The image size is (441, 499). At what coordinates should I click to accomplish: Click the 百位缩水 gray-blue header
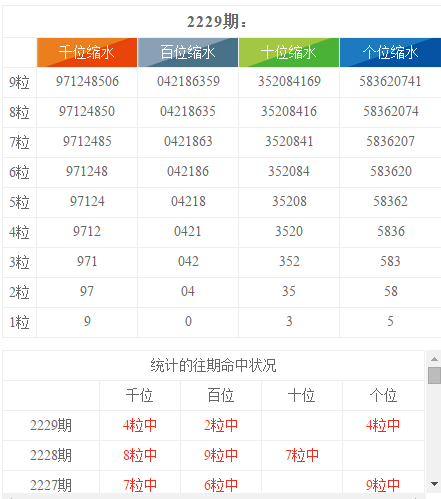pos(188,52)
